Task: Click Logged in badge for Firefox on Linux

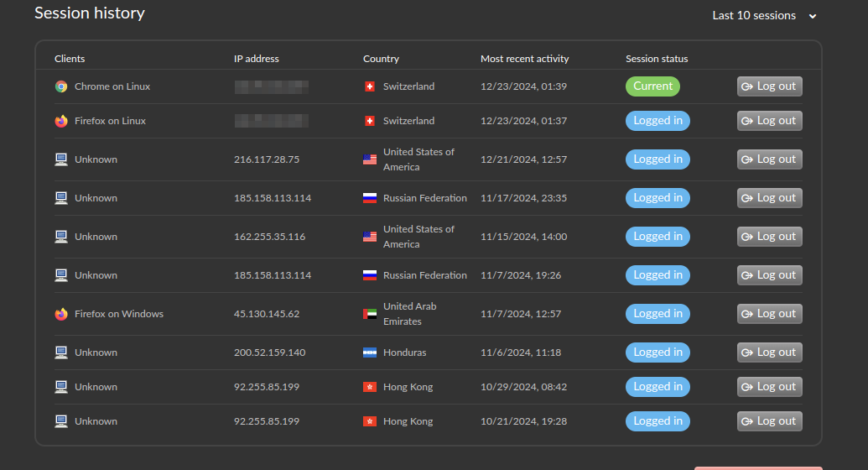Action: click(x=657, y=121)
